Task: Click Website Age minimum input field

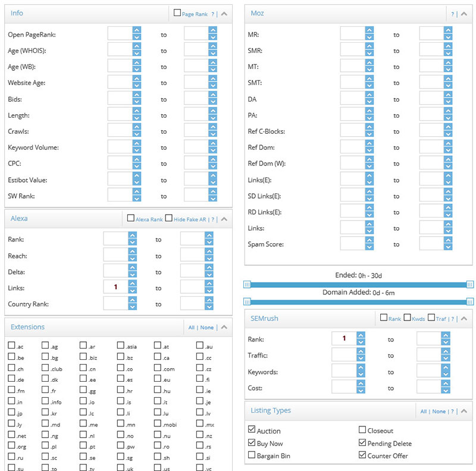Action: click(120, 83)
